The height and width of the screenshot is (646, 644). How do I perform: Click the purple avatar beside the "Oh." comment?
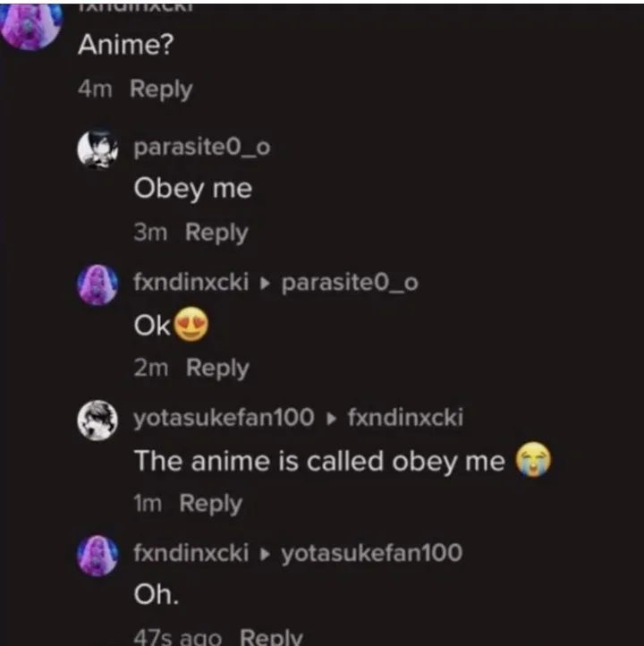97,556
